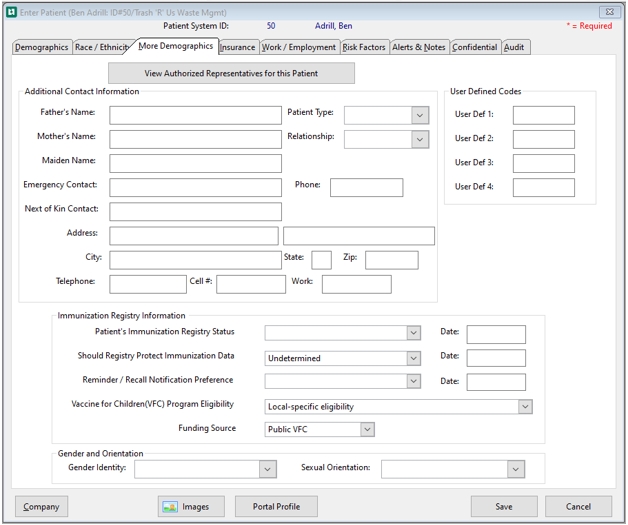Focus the Telephone field

(148, 284)
